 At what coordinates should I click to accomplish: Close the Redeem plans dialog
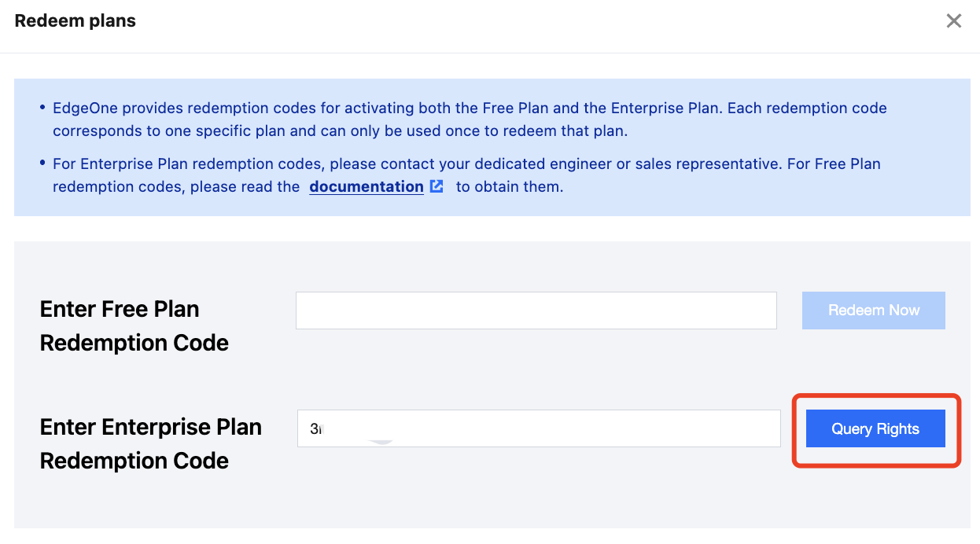(x=953, y=21)
